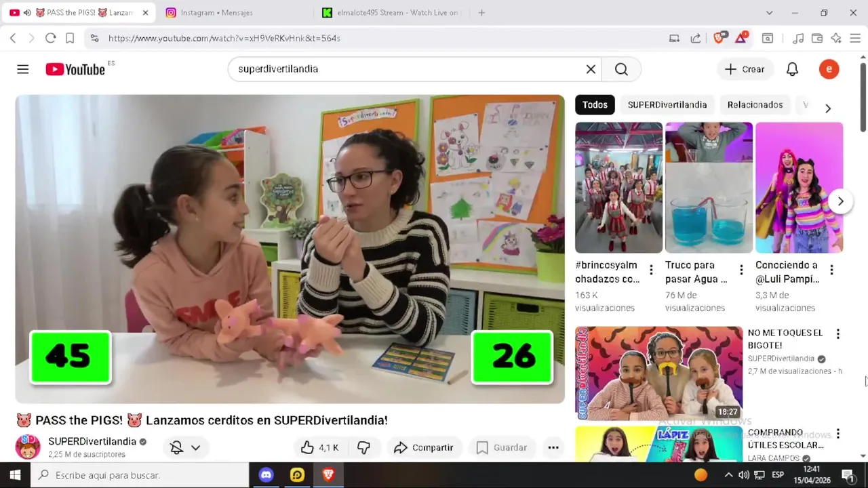The image size is (868, 488).
Task: Open options for NO ME TOQUES EL BIGOTE
Action: click(x=837, y=334)
